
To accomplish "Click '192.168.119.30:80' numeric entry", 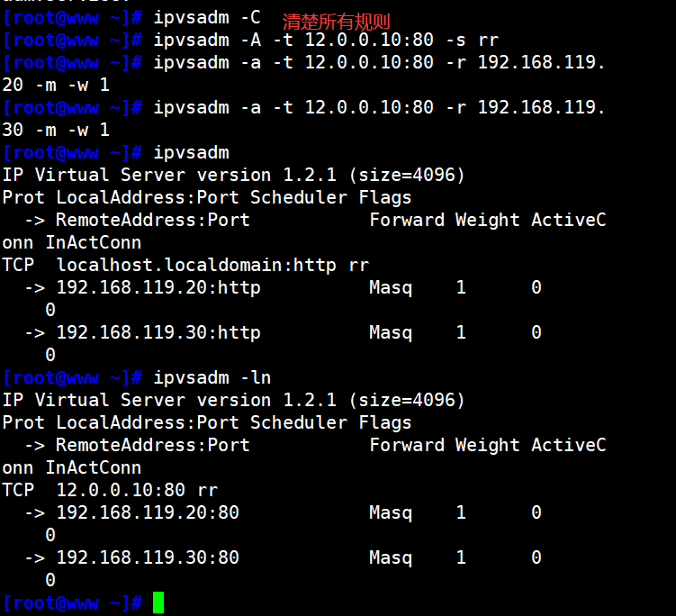I will 148,557.
